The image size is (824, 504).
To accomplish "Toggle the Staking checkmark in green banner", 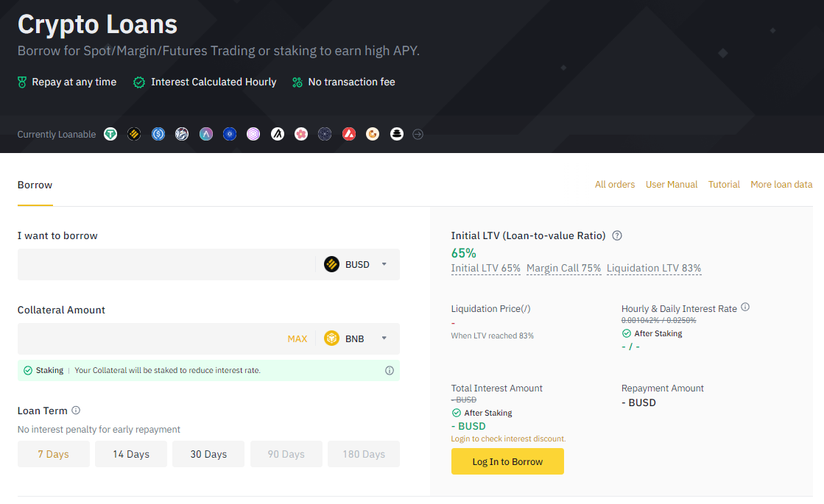I will click(x=28, y=370).
